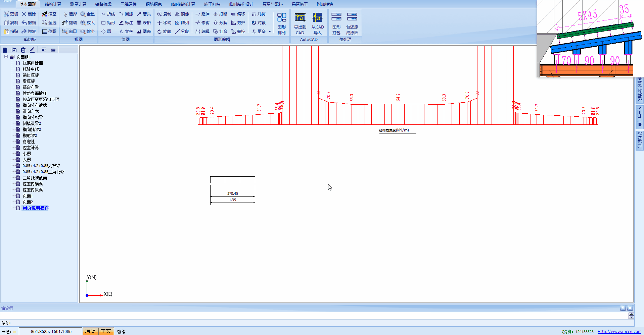Click the coordinate input field
This screenshot has height=335, width=644.
click(x=50, y=331)
